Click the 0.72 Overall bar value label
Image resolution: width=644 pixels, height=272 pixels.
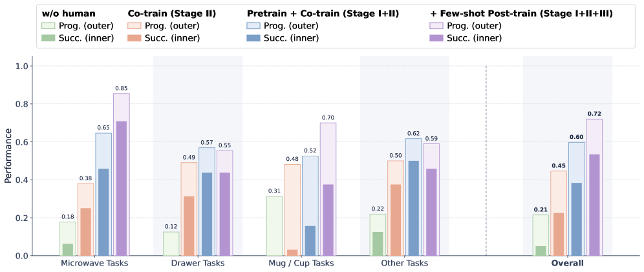(594, 114)
